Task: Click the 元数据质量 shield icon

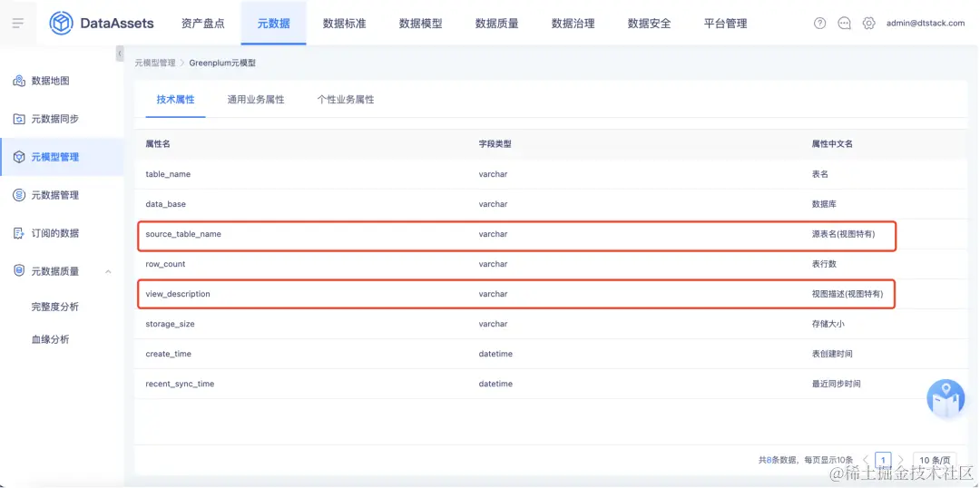Action: click(x=19, y=271)
